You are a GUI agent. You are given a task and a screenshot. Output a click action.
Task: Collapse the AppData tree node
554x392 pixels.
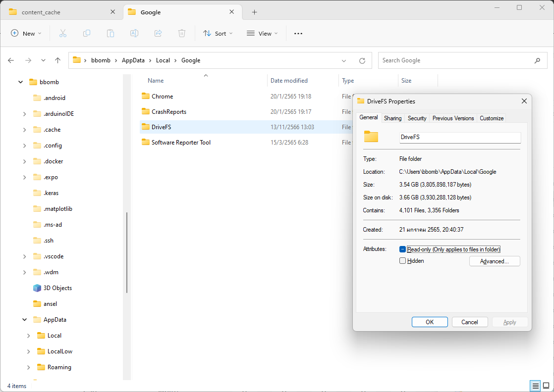25,320
